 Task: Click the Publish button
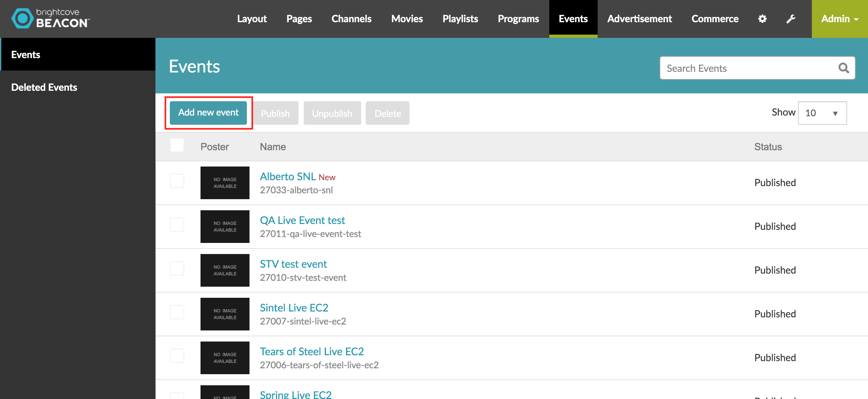[x=275, y=113]
